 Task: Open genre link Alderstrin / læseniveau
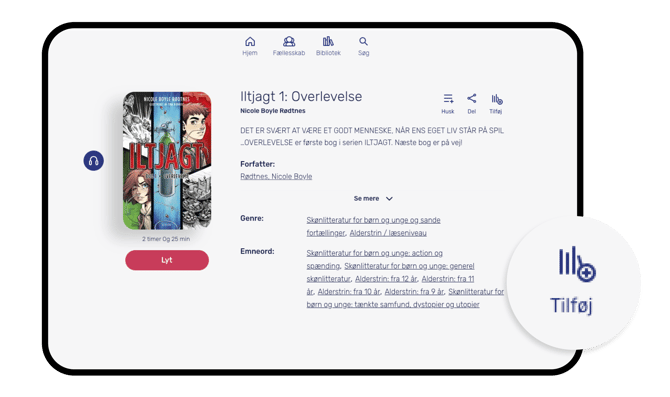point(388,233)
